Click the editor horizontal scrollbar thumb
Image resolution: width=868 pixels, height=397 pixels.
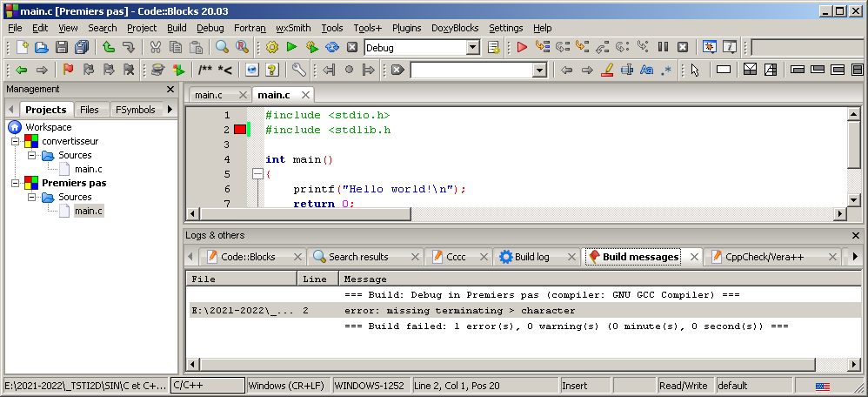click(305, 213)
